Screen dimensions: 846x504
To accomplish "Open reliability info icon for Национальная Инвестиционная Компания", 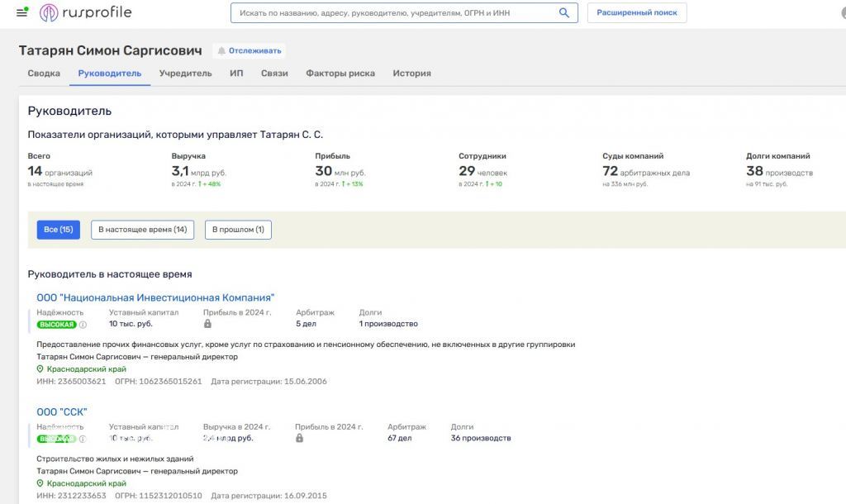I will coord(83,325).
